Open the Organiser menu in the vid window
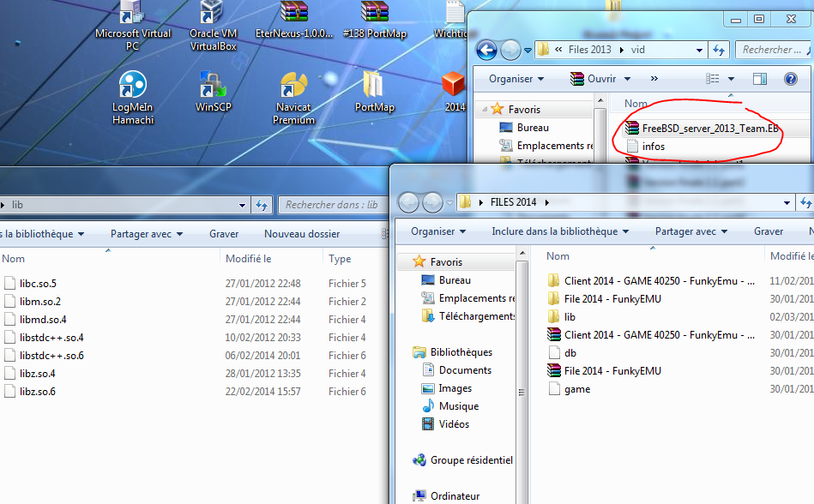 (x=516, y=79)
